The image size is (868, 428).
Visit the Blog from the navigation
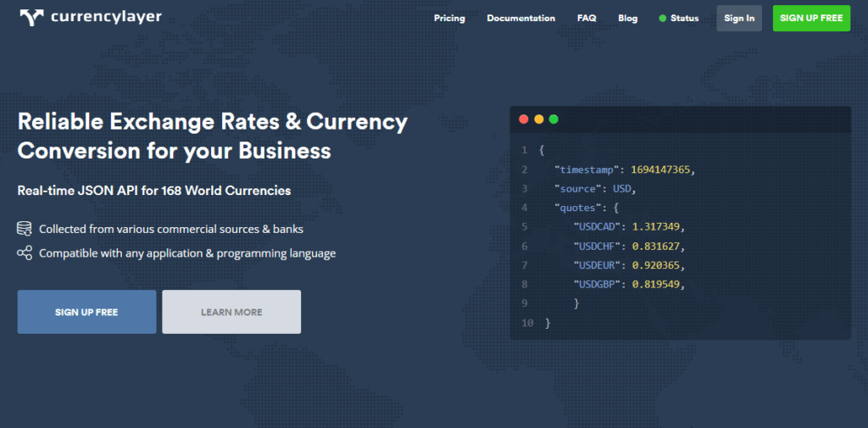[628, 19]
